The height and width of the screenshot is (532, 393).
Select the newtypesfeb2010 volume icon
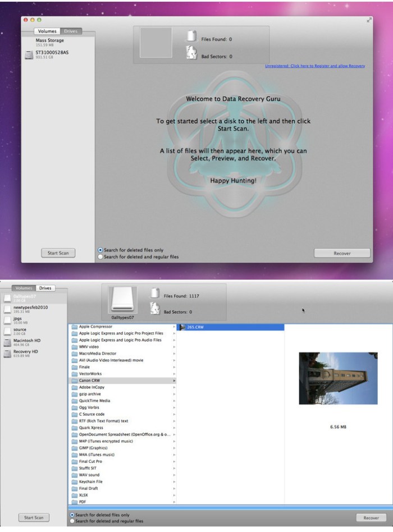point(7,309)
